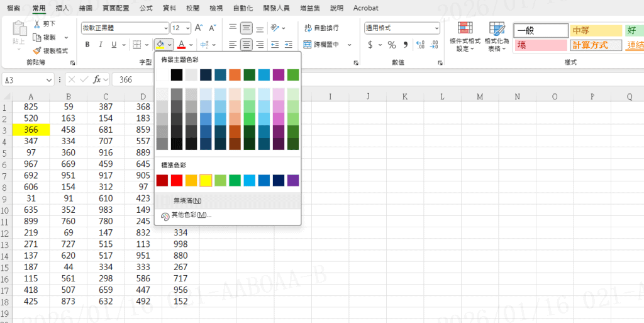Open the font name dropdown (微軟正黑體)

166,28
